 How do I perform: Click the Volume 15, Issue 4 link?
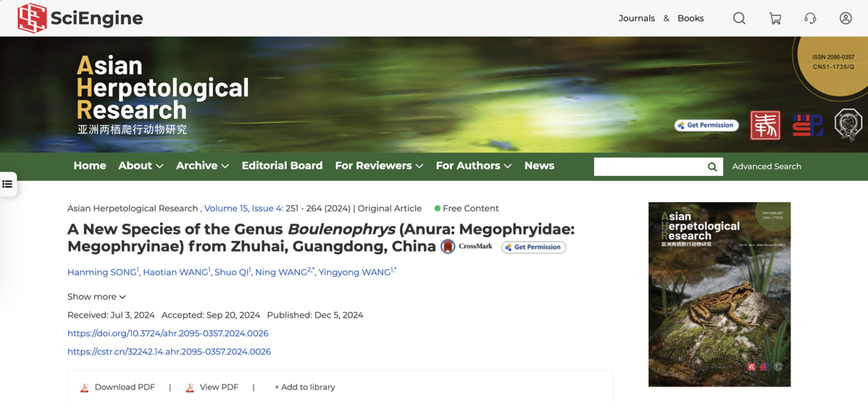(243, 208)
